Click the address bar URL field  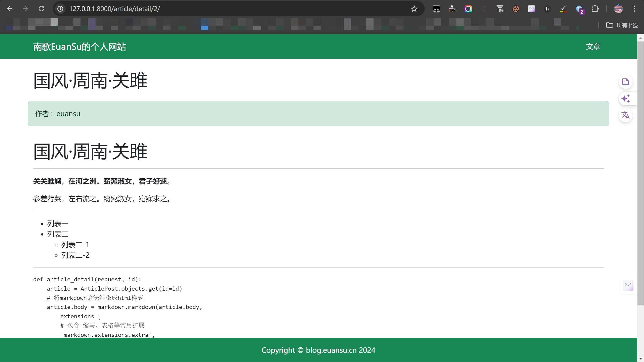coord(226,9)
